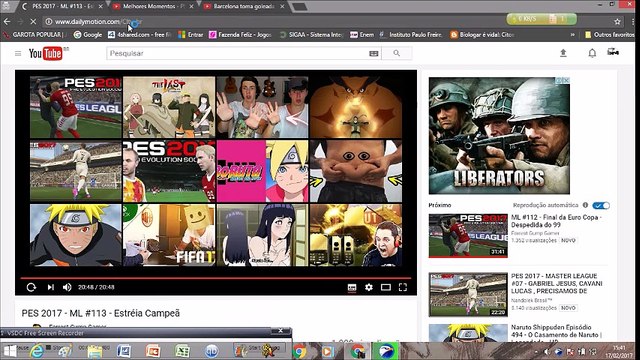This screenshot has height=360, width=640.
Task: Open GAROTA POPULAR bookmark
Action: click(x=34, y=35)
